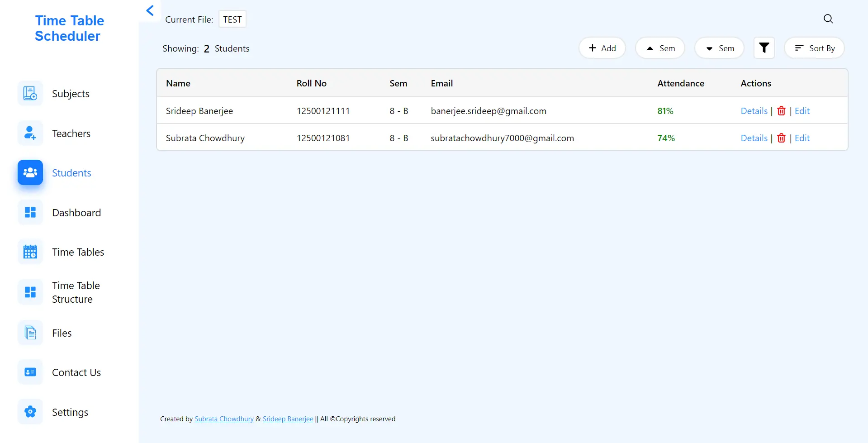
Task: Delete Srideep Banerjee with trash icon
Action: (x=781, y=111)
